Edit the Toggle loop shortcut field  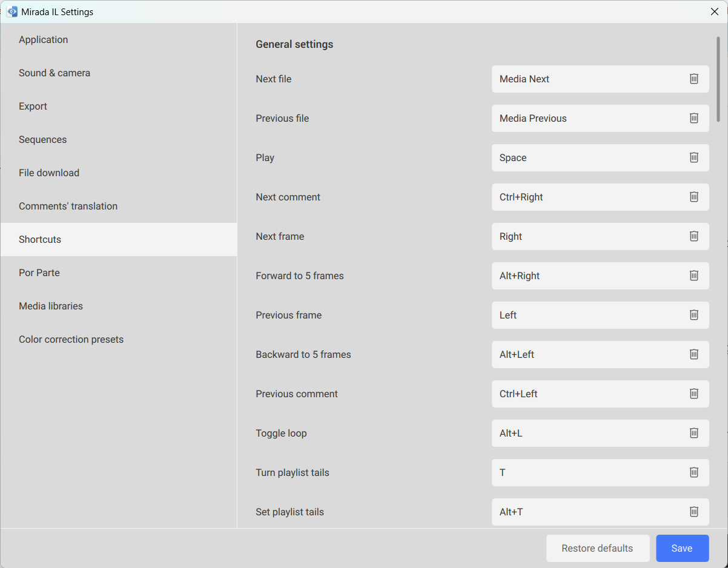pyautogui.click(x=600, y=433)
